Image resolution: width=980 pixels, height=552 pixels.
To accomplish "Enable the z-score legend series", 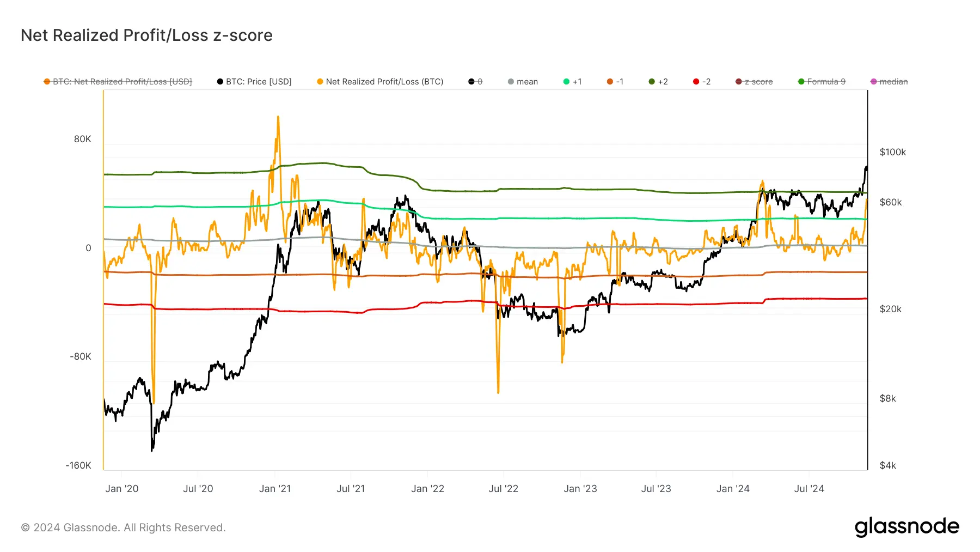I will click(754, 82).
